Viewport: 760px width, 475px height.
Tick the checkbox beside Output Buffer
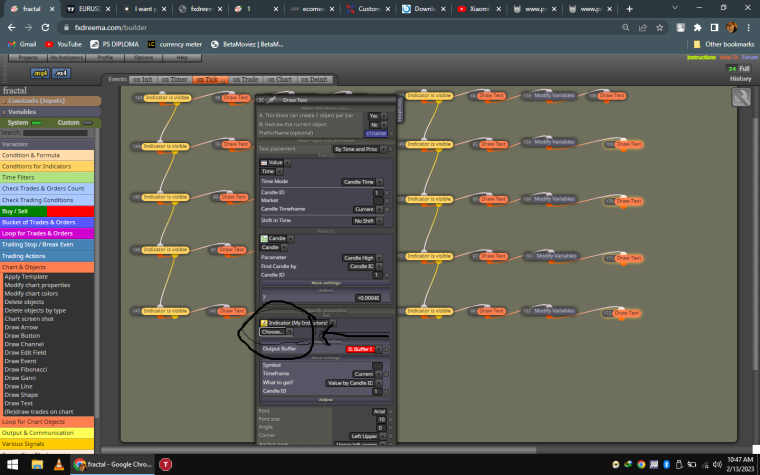386,349
